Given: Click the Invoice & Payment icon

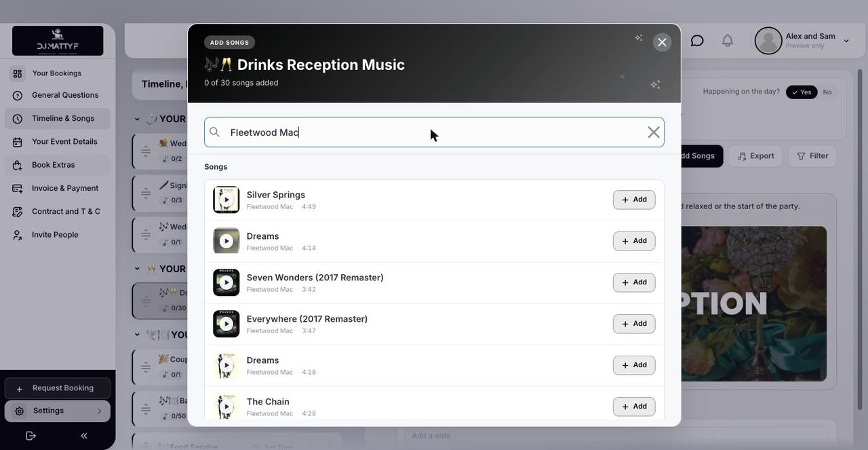Looking at the screenshot, I should point(18,189).
